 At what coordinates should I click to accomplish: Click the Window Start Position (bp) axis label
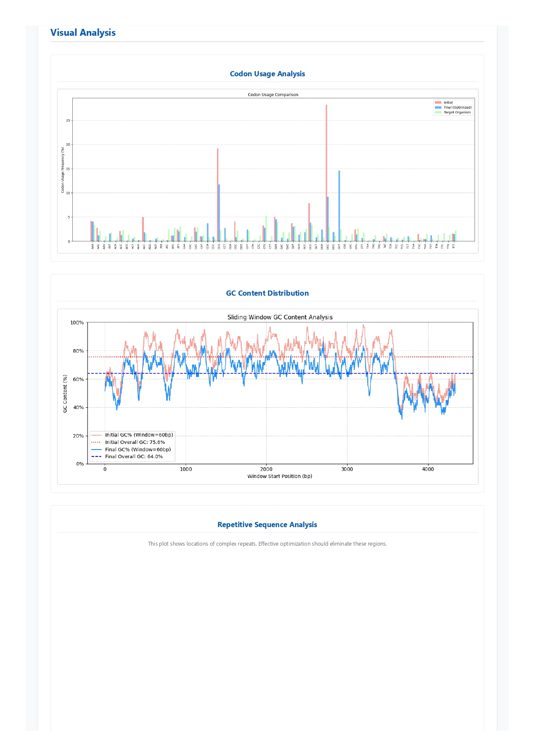click(279, 476)
